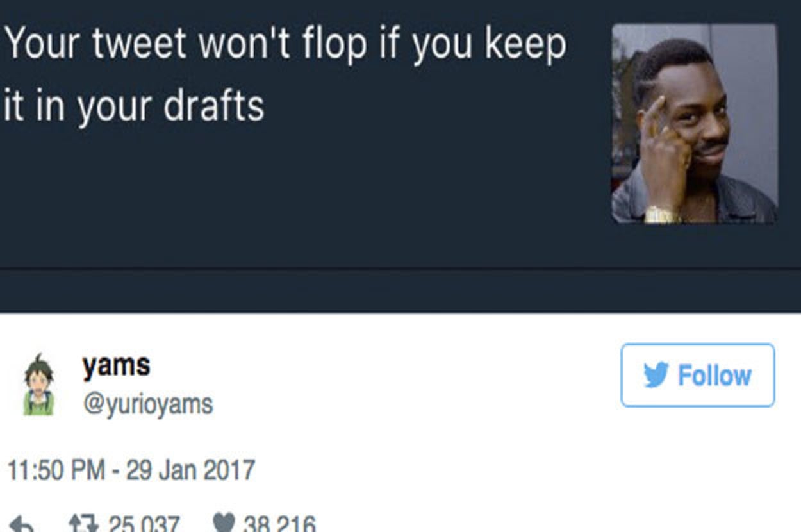Open the yams profile avatar

tap(38, 385)
